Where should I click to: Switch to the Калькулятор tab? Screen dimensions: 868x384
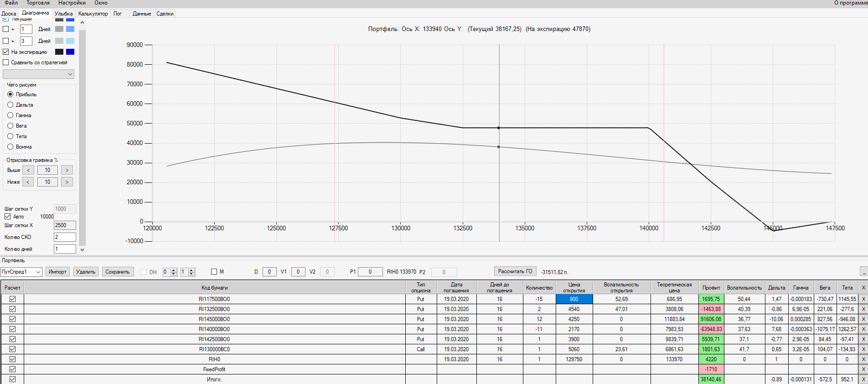93,14
